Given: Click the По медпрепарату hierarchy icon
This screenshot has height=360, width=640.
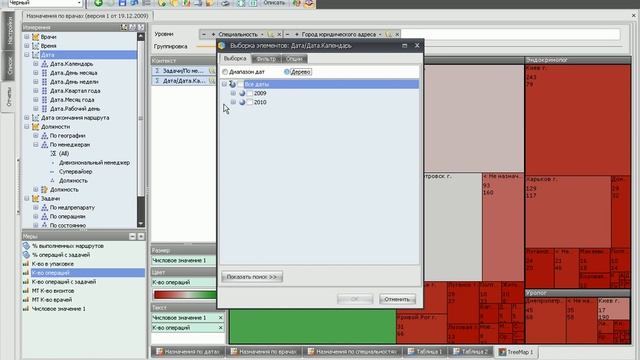Looking at the screenshot, I should tap(44, 207).
